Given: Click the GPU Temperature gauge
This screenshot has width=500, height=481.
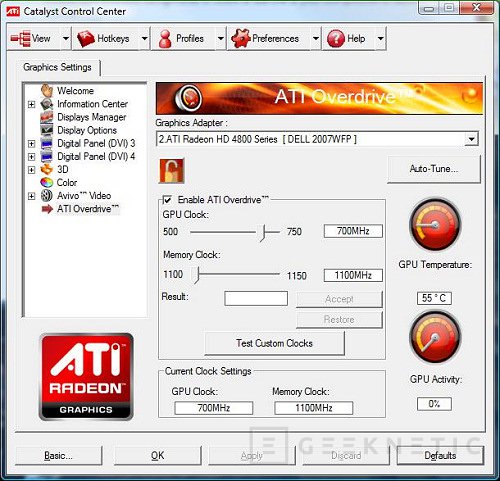Looking at the screenshot, I should click(435, 224).
